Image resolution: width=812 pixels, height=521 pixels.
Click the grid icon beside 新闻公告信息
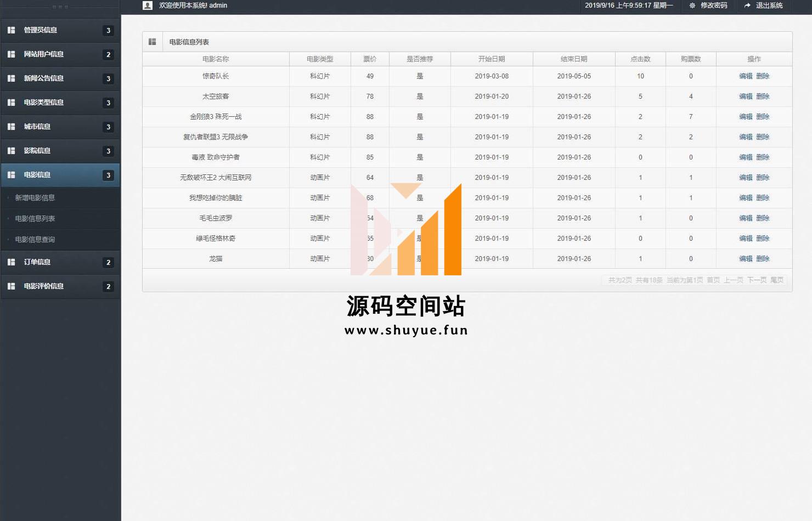(x=11, y=78)
